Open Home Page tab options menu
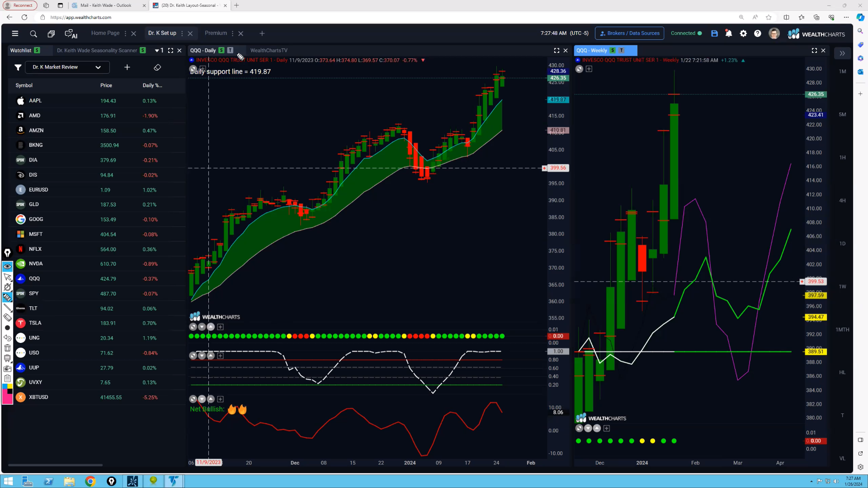 pos(125,33)
